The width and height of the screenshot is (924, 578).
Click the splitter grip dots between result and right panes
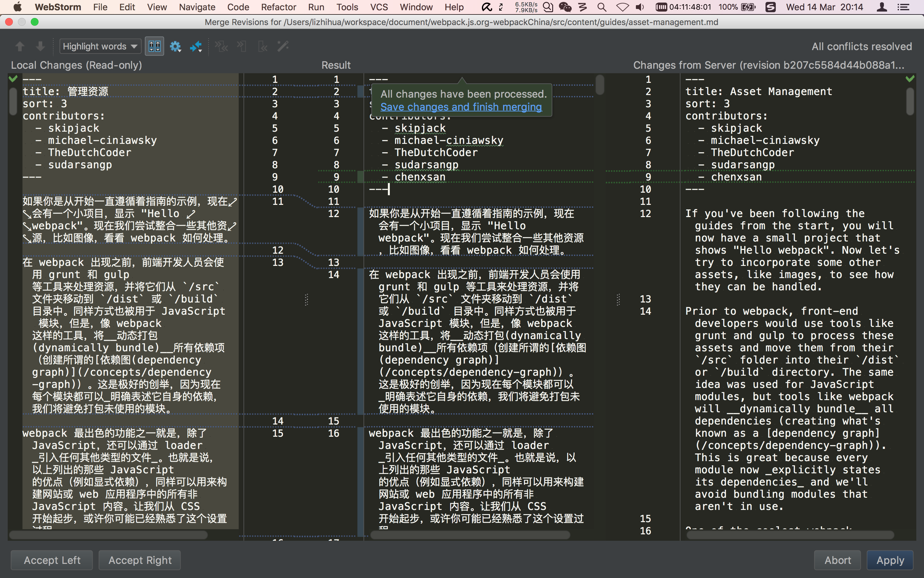pyautogui.click(x=618, y=299)
